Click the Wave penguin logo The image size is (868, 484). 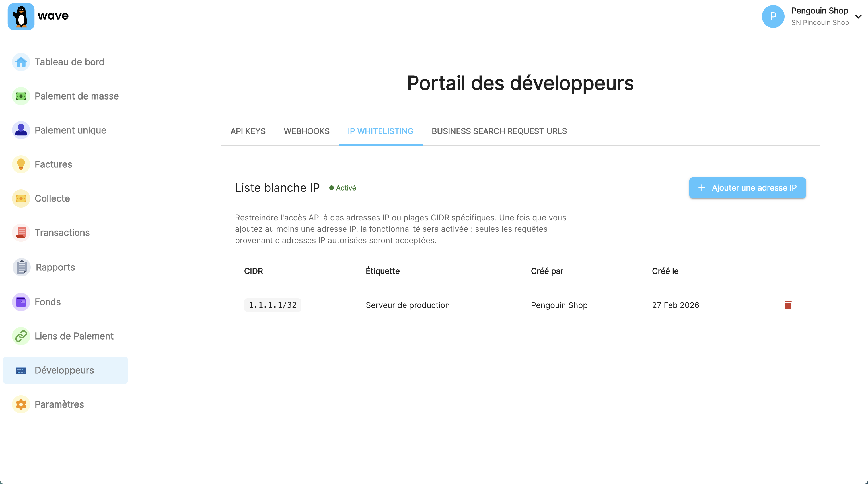(21, 16)
